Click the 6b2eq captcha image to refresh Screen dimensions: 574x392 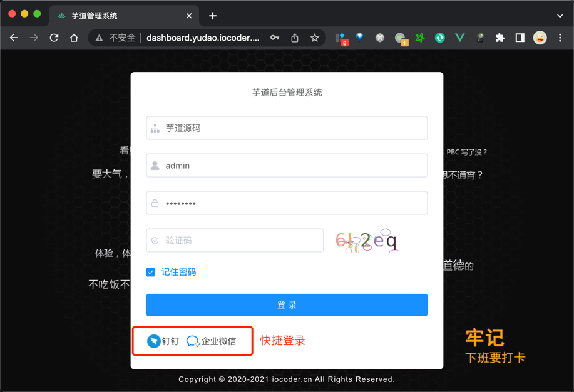point(367,240)
